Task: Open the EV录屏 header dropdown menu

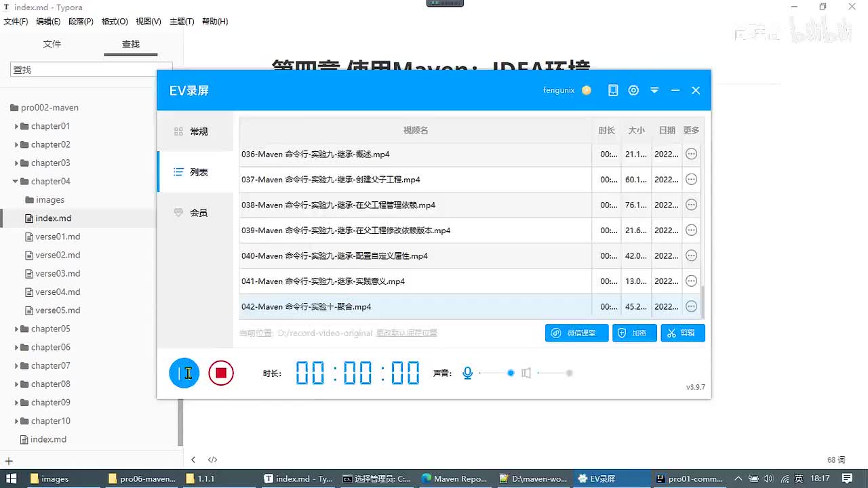Action: click(654, 90)
